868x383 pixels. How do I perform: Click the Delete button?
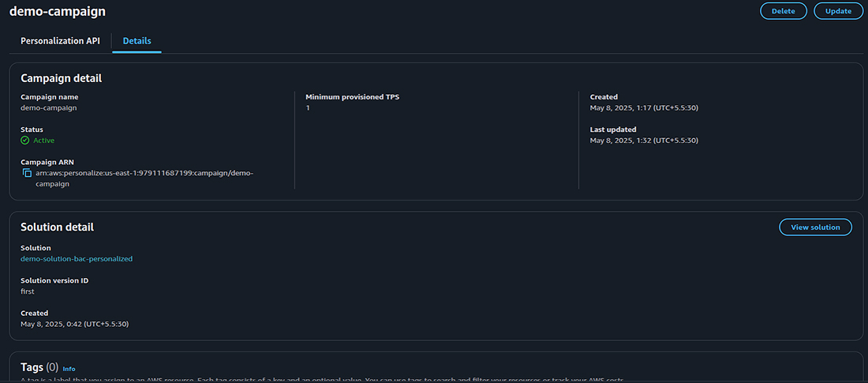[x=784, y=11]
